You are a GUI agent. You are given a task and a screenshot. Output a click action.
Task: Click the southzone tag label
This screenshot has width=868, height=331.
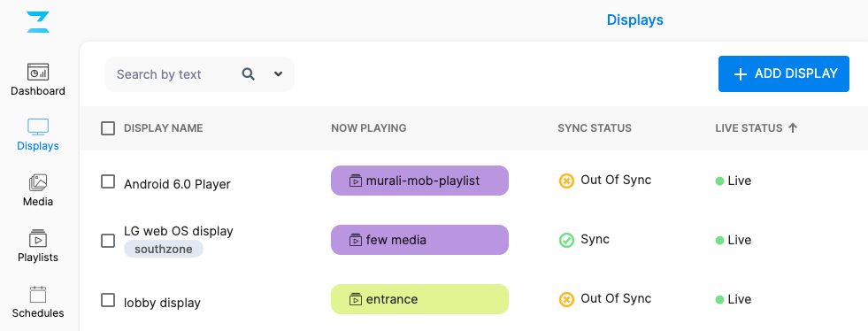pyautogui.click(x=164, y=249)
